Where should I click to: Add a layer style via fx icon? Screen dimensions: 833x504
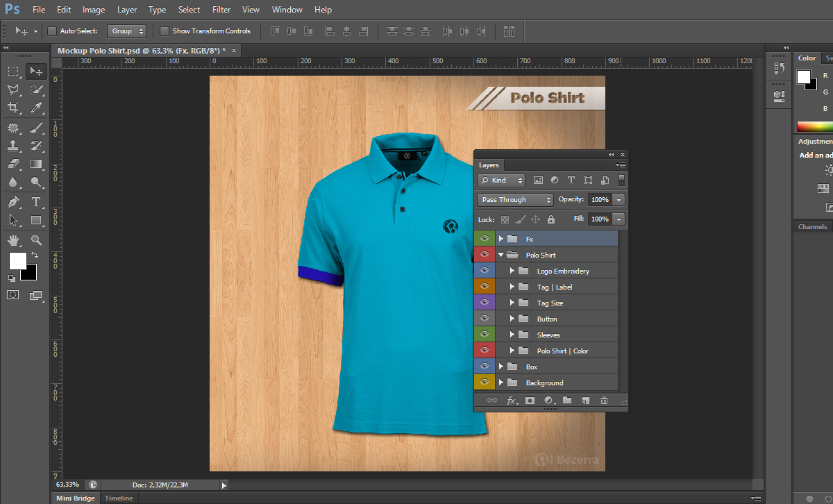pyautogui.click(x=512, y=401)
